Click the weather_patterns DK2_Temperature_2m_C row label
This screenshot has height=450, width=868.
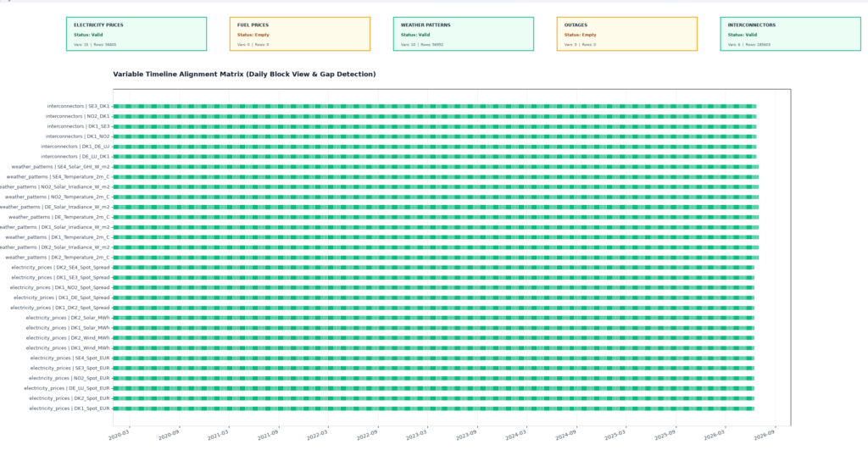point(58,258)
